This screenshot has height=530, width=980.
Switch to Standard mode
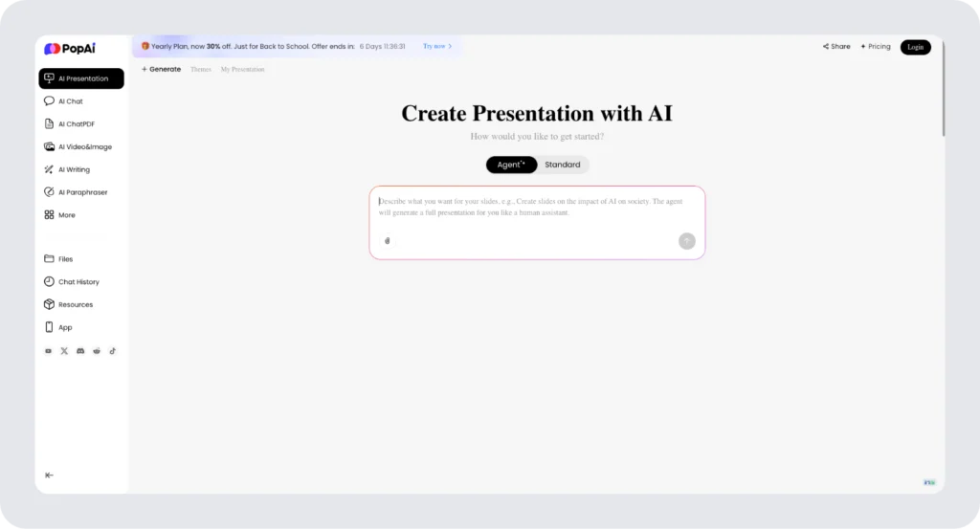tap(563, 165)
